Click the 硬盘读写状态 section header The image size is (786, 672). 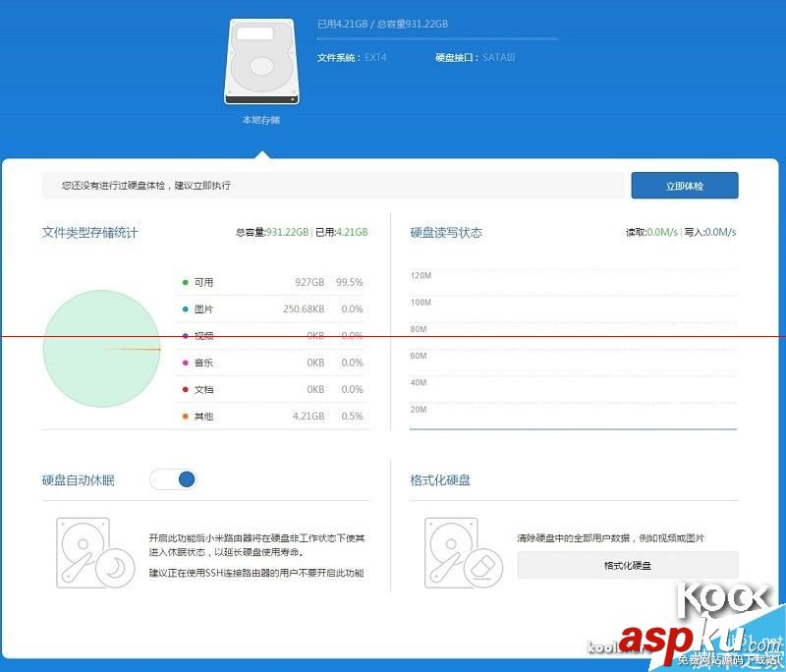445,233
